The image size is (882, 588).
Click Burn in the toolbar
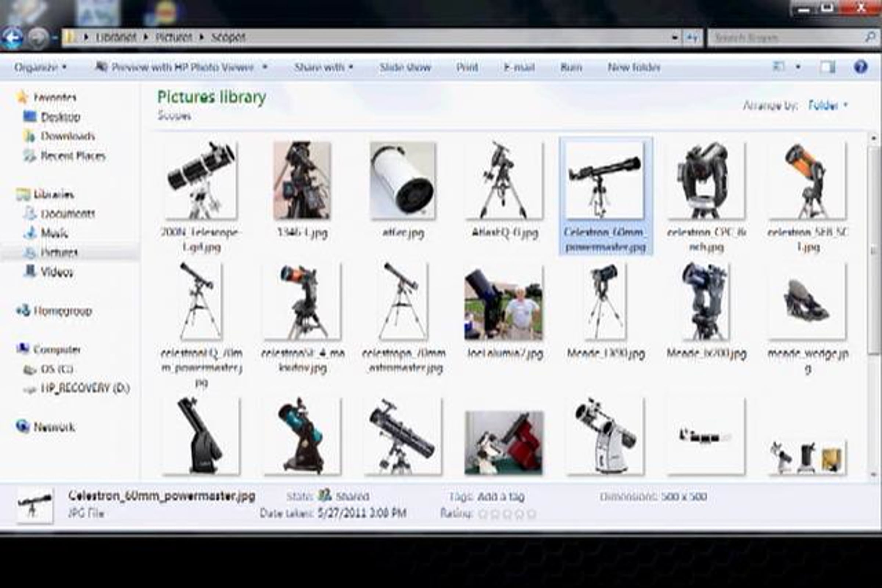(571, 68)
